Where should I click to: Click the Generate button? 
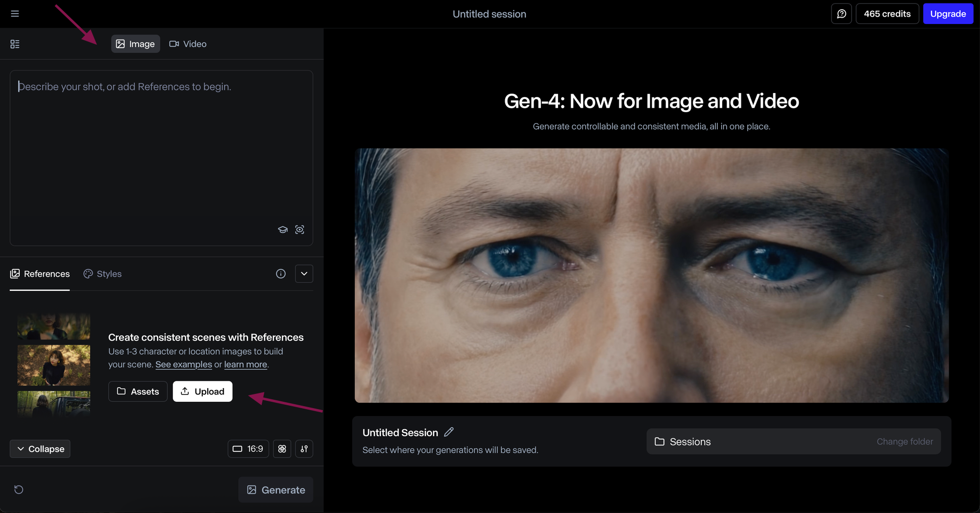276,490
